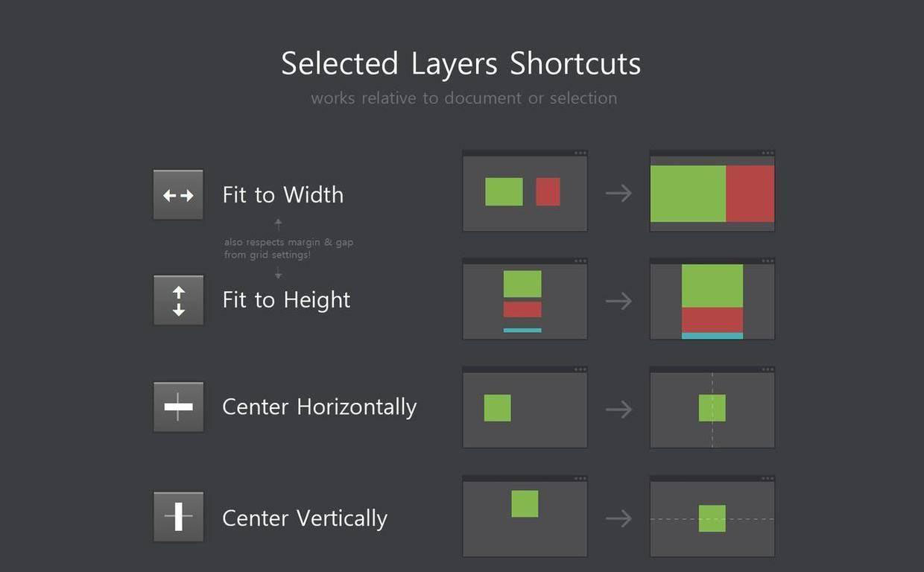The image size is (924, 572).
Task: Click the three-dots menu of Center Horizontally result window
Action: pos(768,369)
